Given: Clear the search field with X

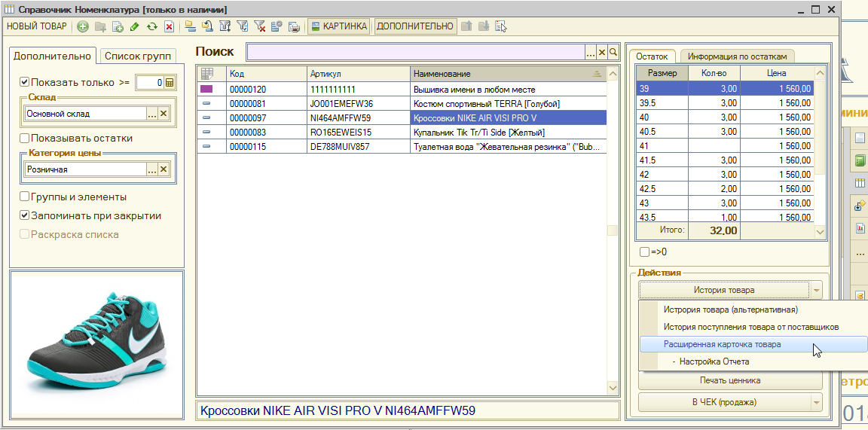Looking at the screenshot, I should 602,52.
